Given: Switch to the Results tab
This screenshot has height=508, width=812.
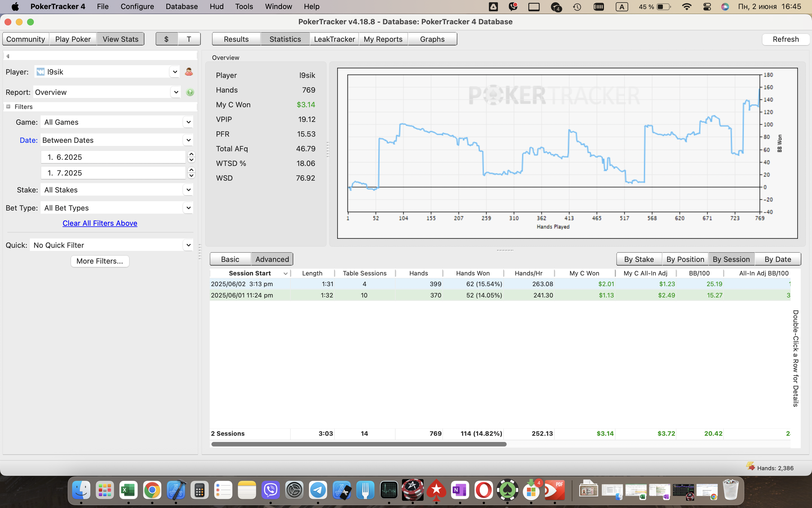Looking at the screenshot, I should (236, 39).
